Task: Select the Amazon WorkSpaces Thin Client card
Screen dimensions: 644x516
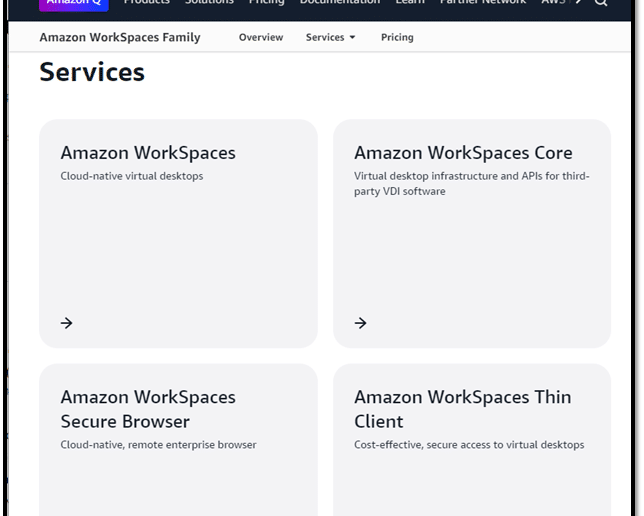Action: [472, 440]
